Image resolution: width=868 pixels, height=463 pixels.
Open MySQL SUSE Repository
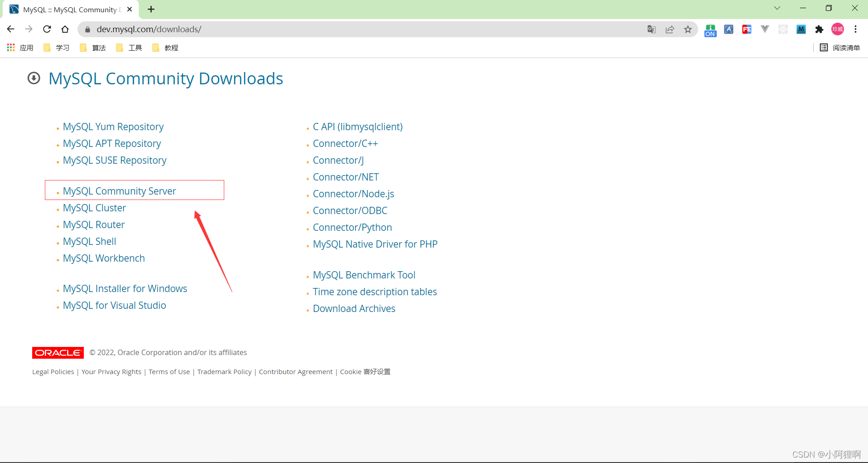point(115,161)
